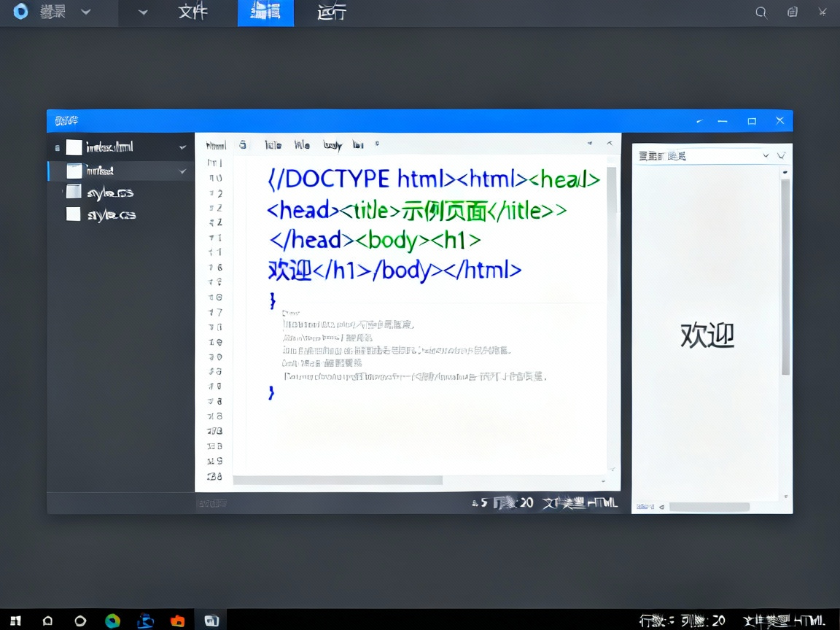Image resolution: width=840 pixels, height=630 pixels.
Task: Select the first style.css file in tree
Action: coord(110,192)
